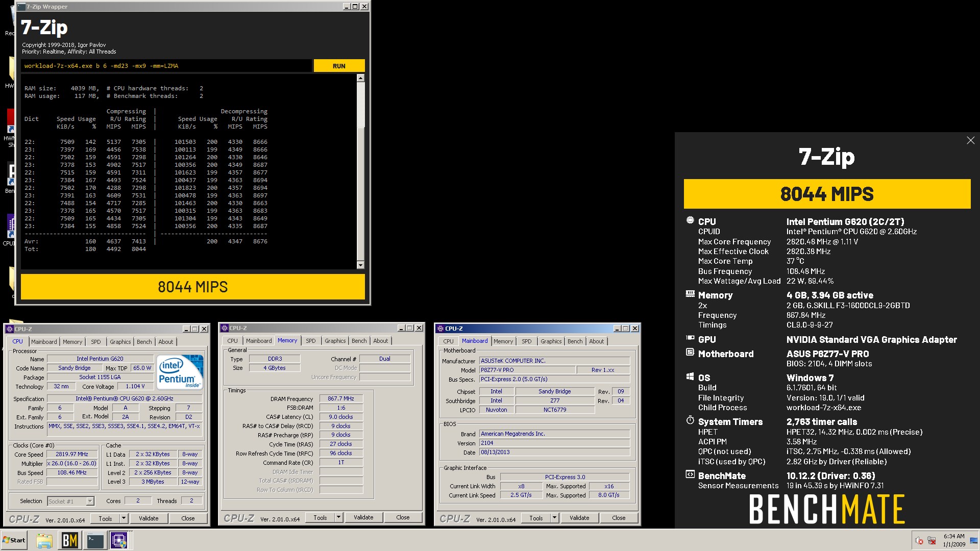Image resolution: width=980 pixels, height=551 pixels.
Task: Click the volume tray icon
Action: [x=919, y=541]
